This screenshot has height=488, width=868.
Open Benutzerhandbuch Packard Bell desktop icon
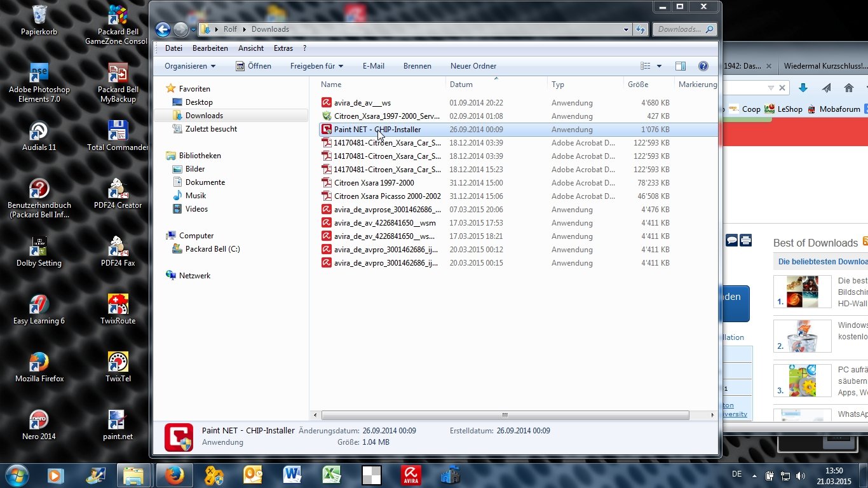(39, 198)
